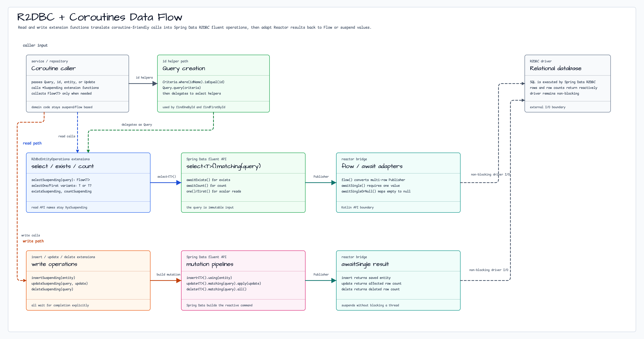644x339 pixels.
Task: Select 'Spring Data builds the reactive command' footer
Action: coord(220,305)
